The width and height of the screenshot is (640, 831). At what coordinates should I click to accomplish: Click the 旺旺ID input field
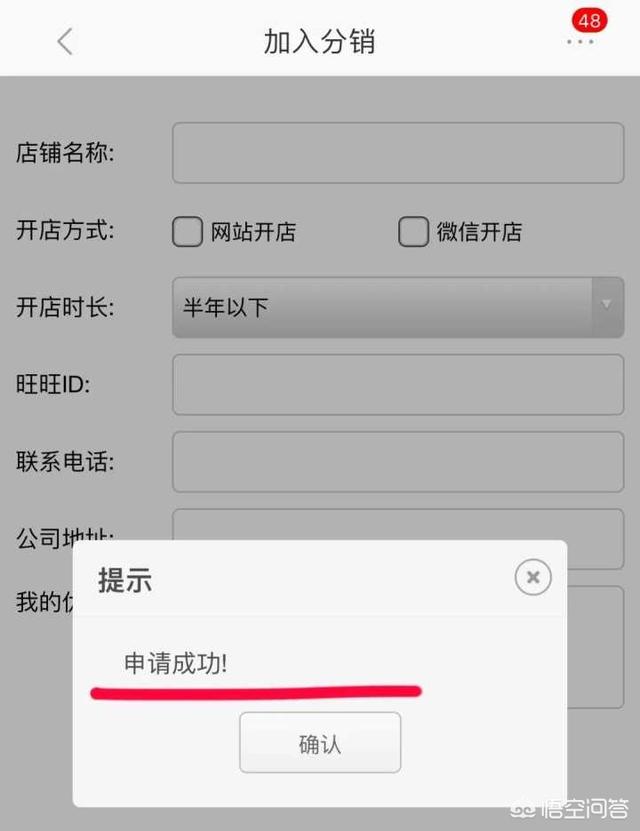(398, 385)
